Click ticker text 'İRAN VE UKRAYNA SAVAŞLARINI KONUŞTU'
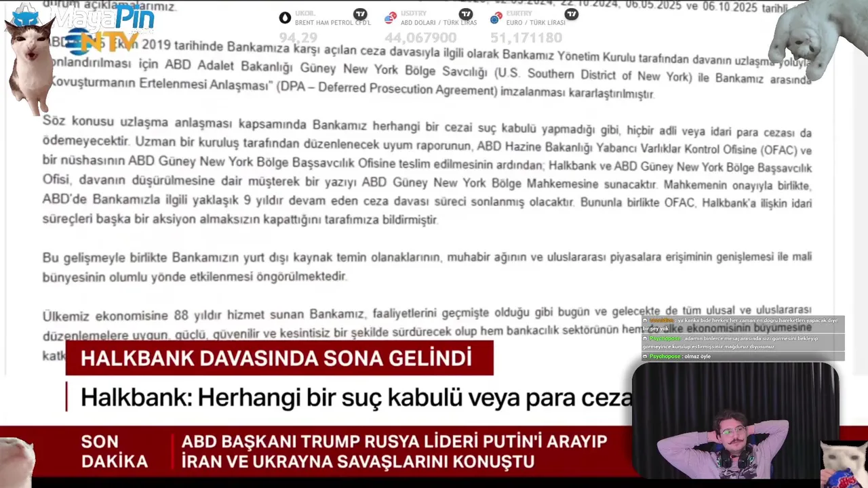This screenshot has height=488, width=868. coord(357,462)
